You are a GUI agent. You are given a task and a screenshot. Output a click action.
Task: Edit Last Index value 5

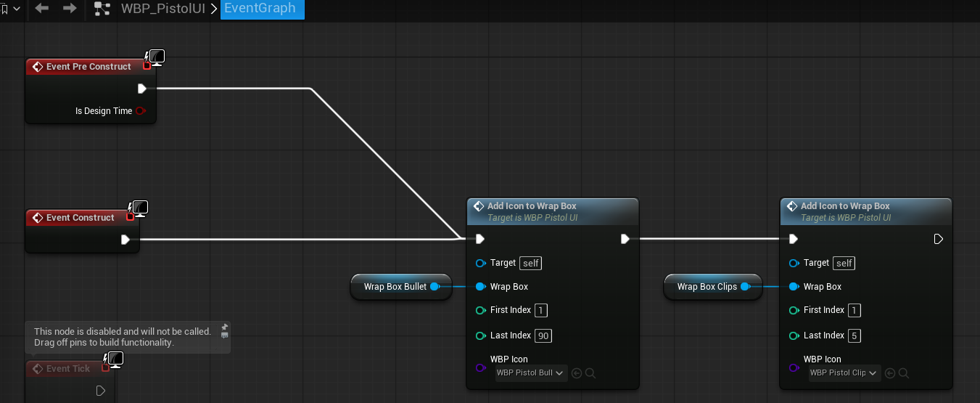coord(855,335)
